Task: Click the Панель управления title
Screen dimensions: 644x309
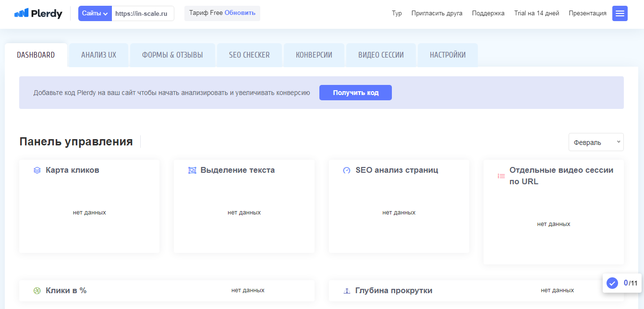Action: (x=76, y=142)
